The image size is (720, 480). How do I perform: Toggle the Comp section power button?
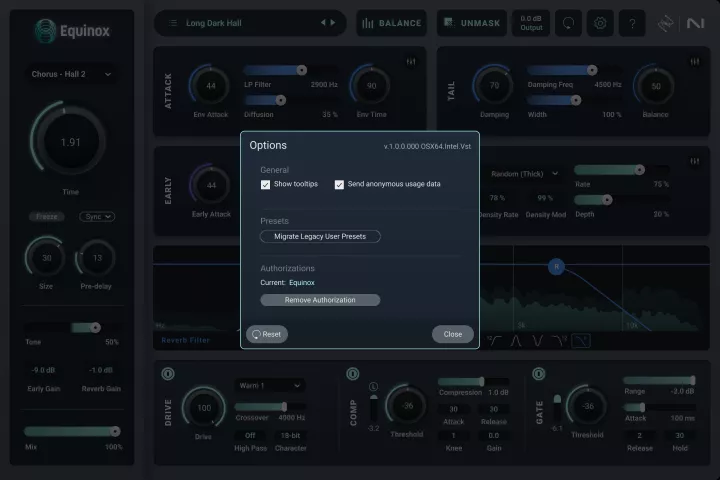[x=353, y=374]
